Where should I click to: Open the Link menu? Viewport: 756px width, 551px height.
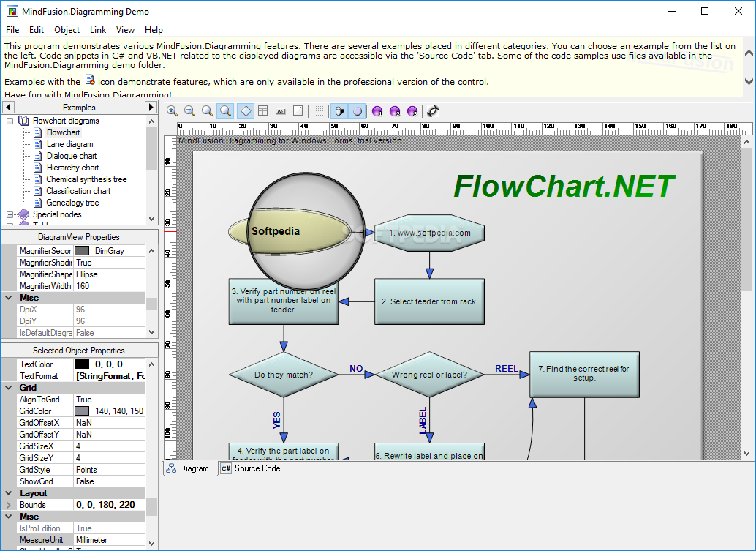pos(98,30)
